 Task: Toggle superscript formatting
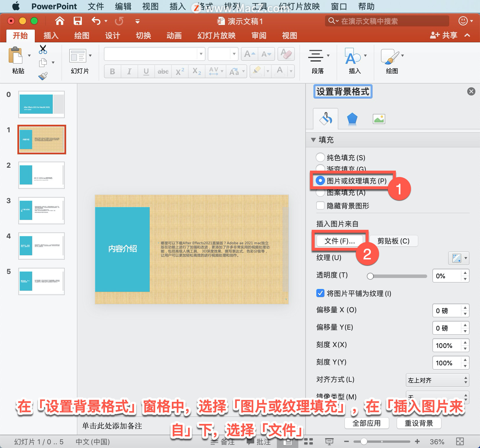tap(180, 71)
